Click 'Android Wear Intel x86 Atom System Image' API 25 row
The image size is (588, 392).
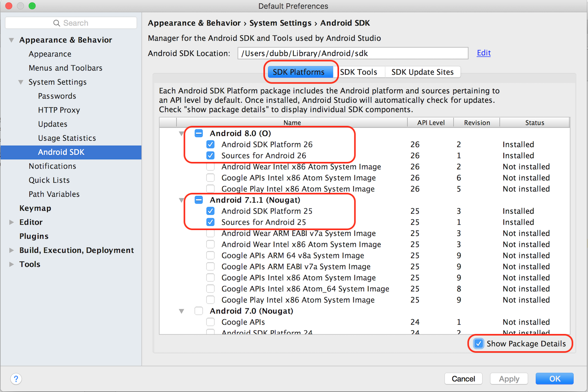(365, 244)
